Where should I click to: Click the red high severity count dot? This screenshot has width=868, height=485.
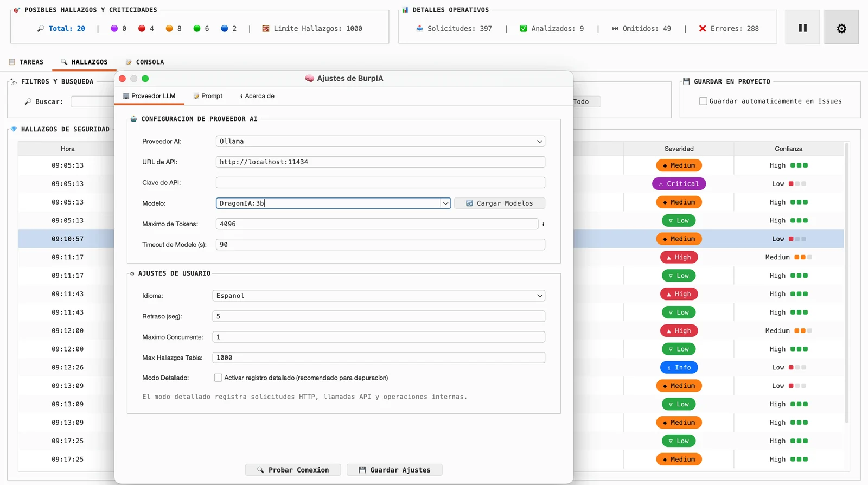[142, 29]
